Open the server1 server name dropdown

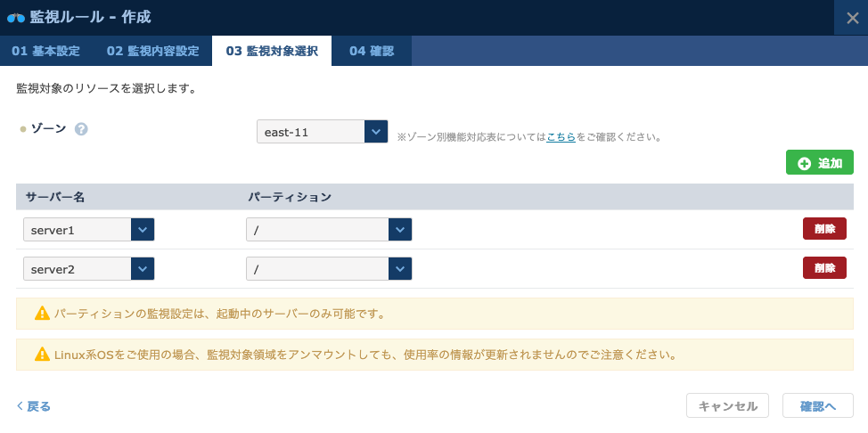point(88,229)
